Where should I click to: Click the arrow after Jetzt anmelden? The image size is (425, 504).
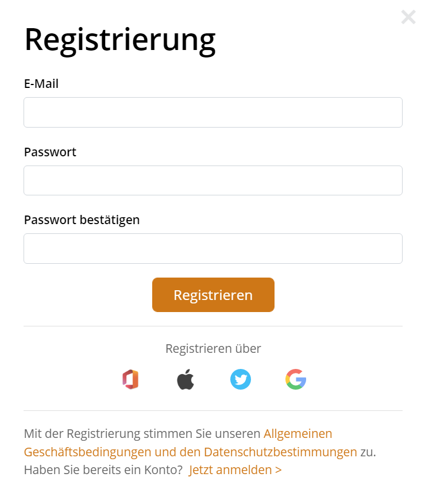278,470
